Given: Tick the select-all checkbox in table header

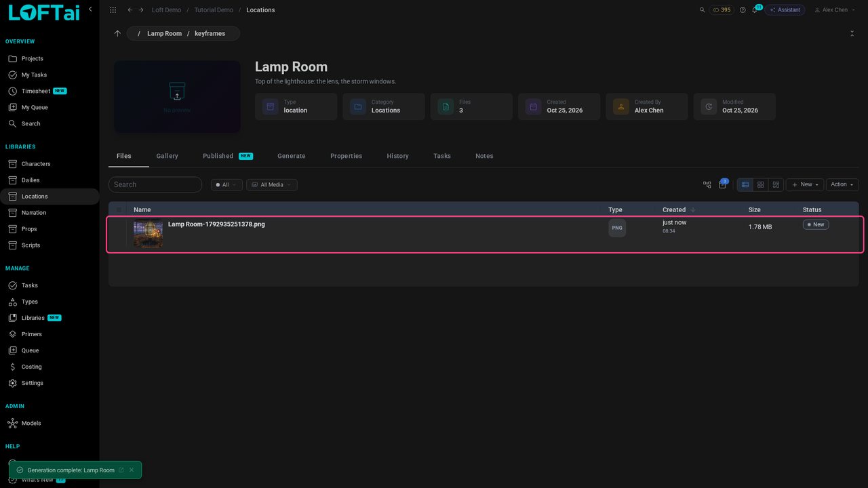Looking at the screenshot, I should [119, 210].
